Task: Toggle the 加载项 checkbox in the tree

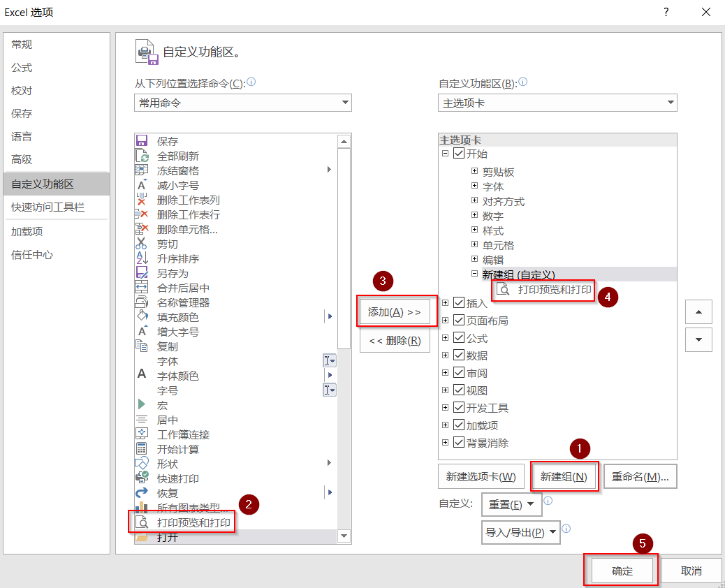Action: tap(459, 425)
